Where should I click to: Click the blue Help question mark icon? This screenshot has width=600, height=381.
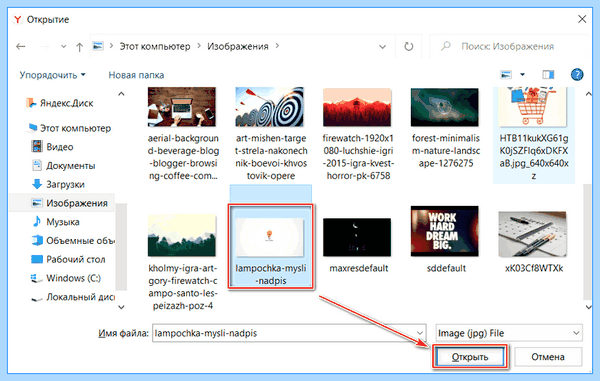[577, 75]
